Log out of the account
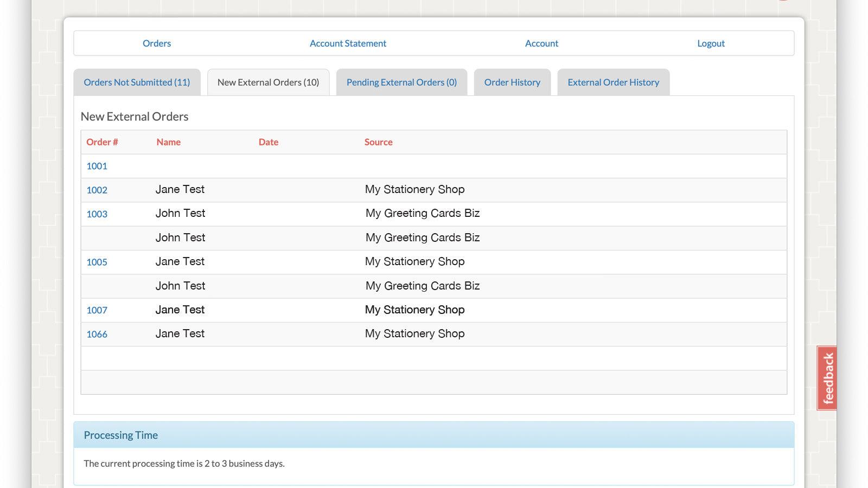Viewport: 868px width, 488px height. pyautogui.click(x=711, y=43)
